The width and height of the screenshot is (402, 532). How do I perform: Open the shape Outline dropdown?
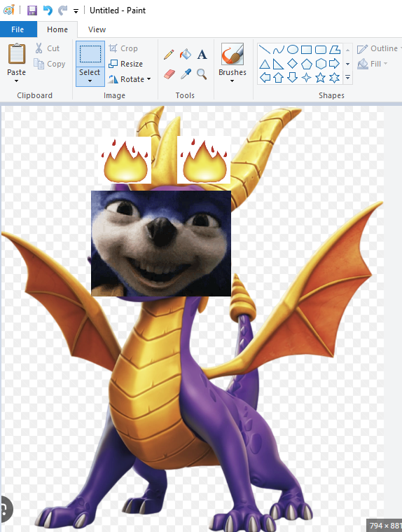379,48
